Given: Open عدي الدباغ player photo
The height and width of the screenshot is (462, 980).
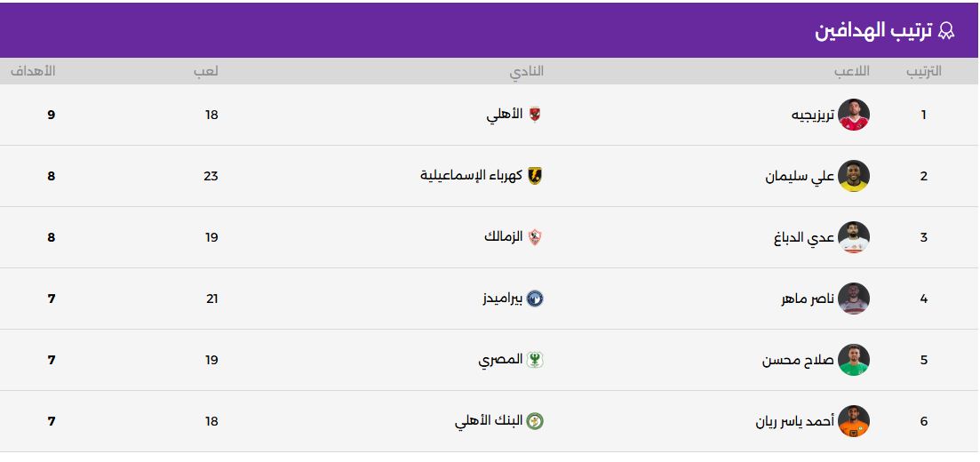Looking at the screenshot, I should tap(854, 237).
